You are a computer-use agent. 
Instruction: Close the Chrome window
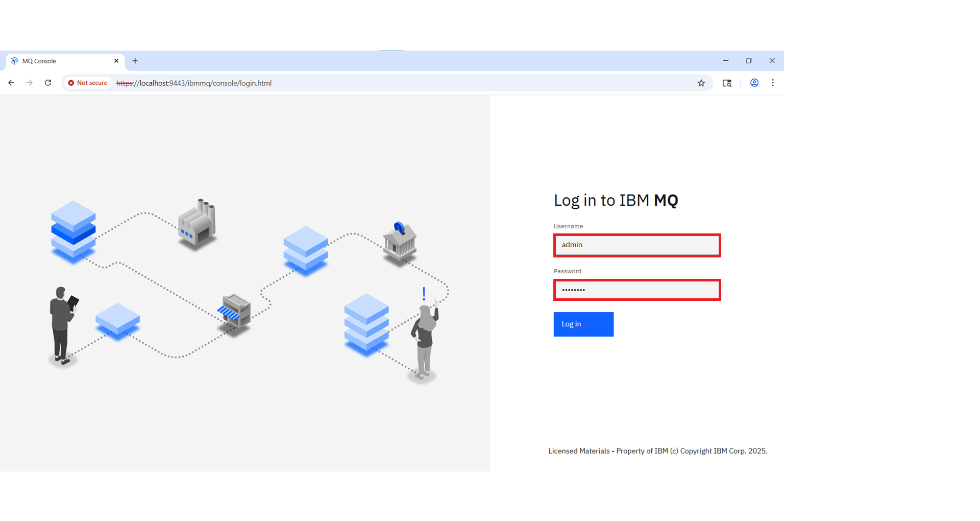coord(772,61)
